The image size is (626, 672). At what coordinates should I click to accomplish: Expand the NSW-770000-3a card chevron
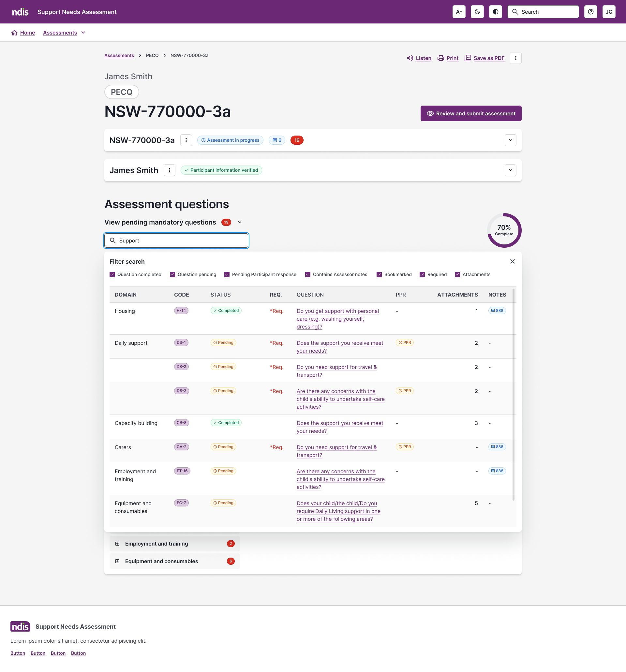510,140
